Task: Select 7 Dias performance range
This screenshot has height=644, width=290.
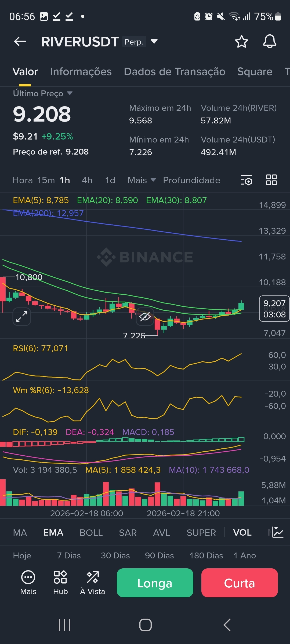Action: pos(69,555)
